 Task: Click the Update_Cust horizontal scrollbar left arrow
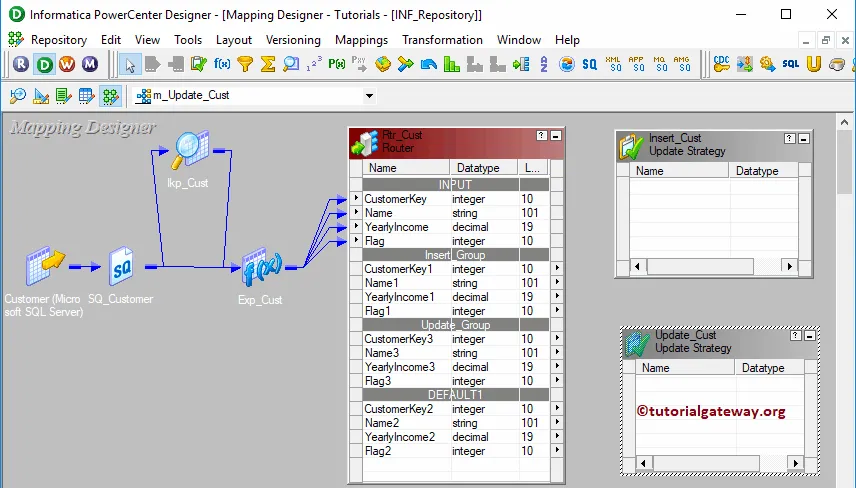point(643,463)
